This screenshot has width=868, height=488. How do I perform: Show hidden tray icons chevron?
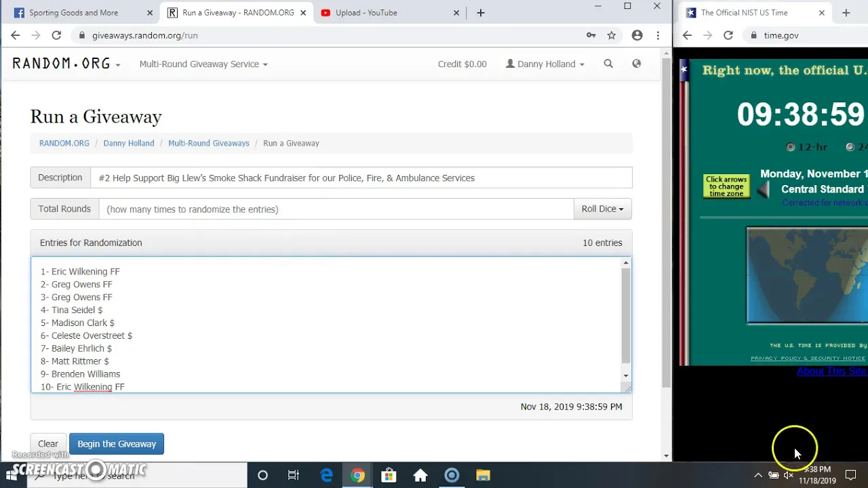coord(758,475)
